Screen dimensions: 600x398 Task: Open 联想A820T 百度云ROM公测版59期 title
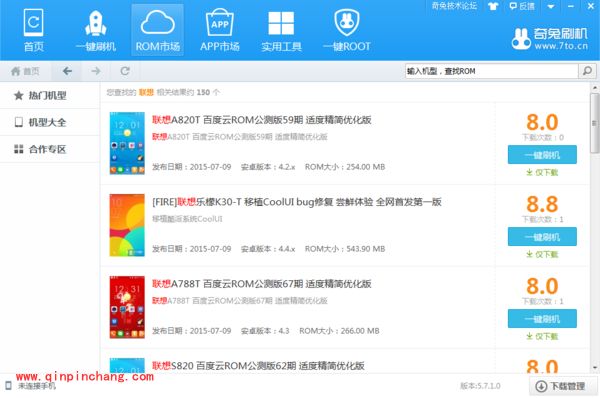click(x=262, y=120)
